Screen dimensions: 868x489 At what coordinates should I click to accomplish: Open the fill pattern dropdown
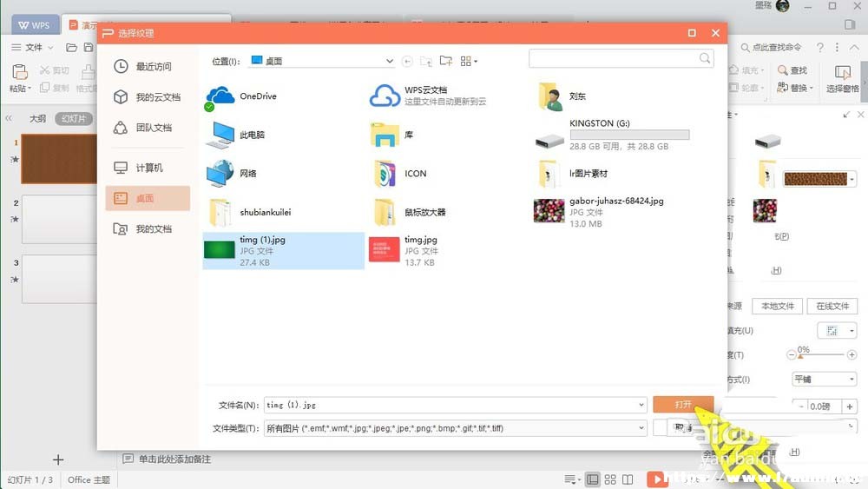tap(837, 331)
